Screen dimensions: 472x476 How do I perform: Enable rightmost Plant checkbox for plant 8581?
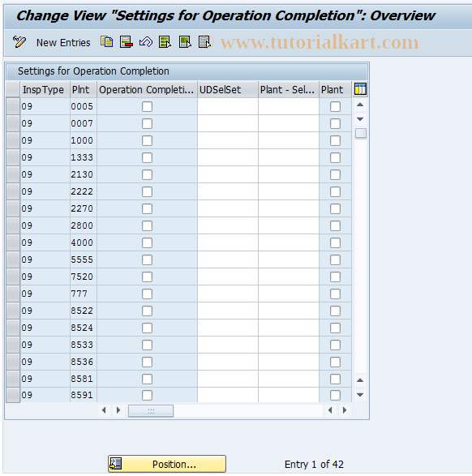(x=336, y=379)
